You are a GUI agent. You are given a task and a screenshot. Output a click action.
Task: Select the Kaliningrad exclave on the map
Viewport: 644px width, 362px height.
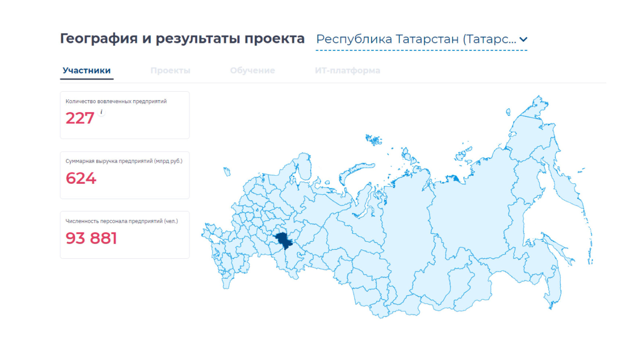227,172
